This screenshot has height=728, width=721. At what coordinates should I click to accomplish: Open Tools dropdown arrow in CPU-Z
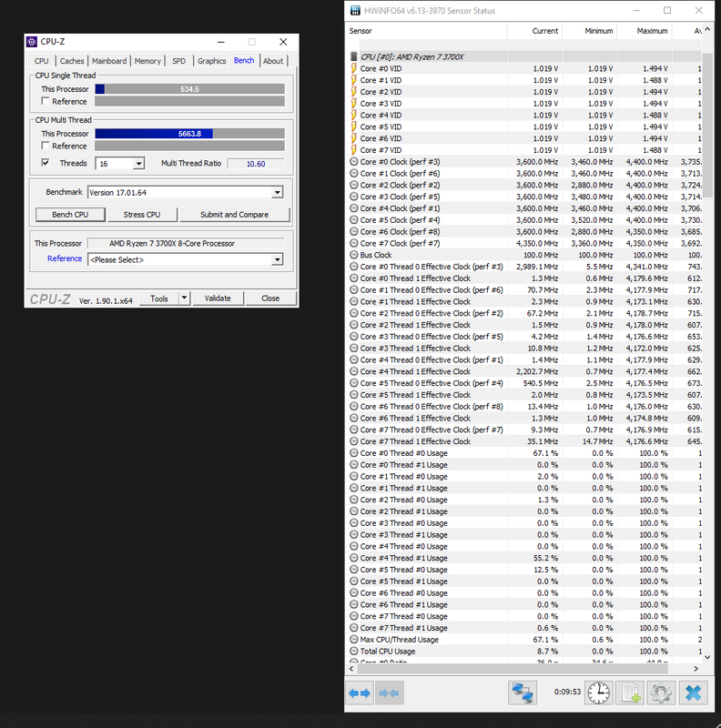click(x=185, y=298)
